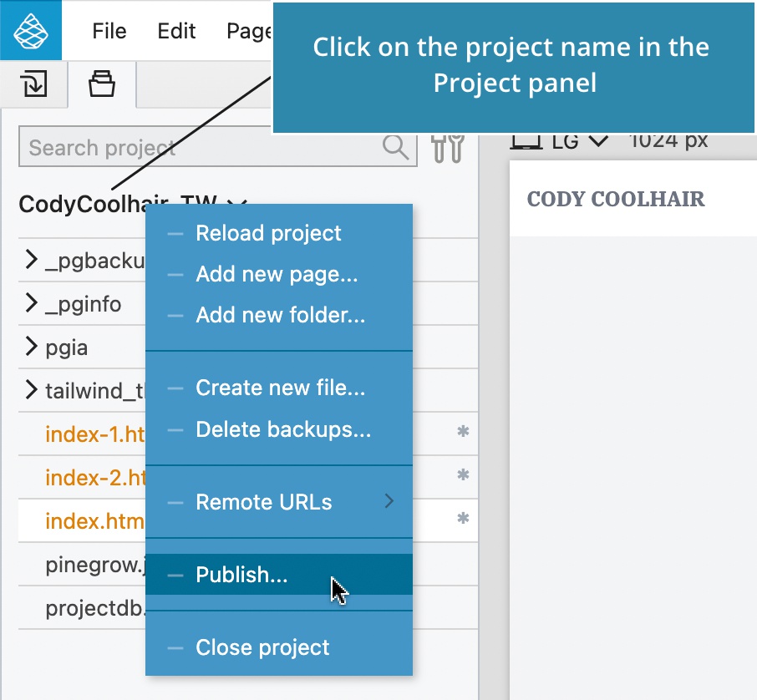Click the laptop device size icon
Image resolution: width=757 pixels, height=700 pixels.
pyautogui.click(x=526, y=141)
